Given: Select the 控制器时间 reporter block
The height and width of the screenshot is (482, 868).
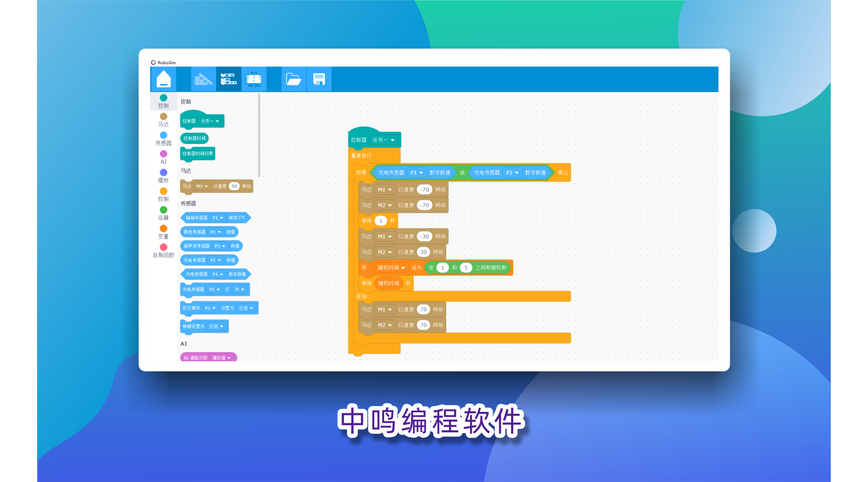Looking at the screenshot, I should pyautogui.click(x=195, y=138).
